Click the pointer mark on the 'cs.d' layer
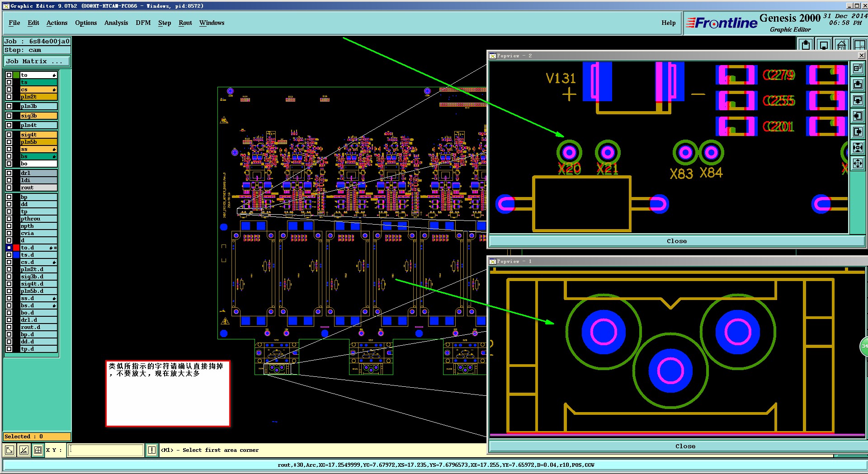This screenshot has width=868, height=474. tap(54, 262)
